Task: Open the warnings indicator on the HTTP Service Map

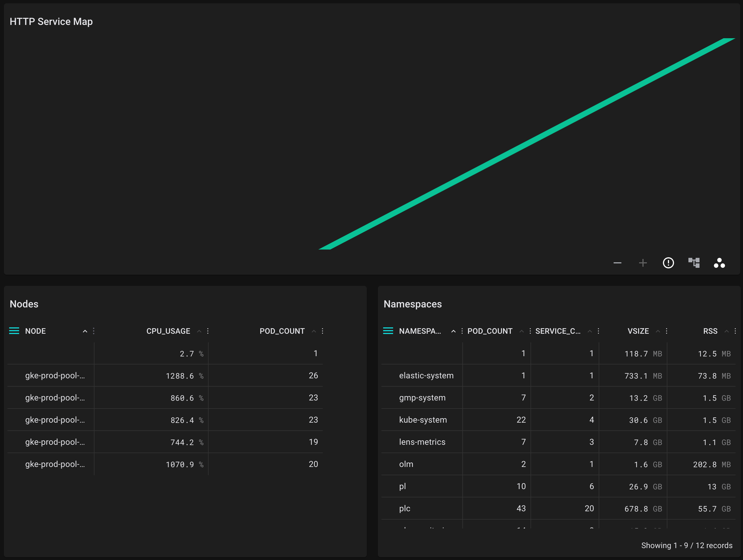Action: point(668,263)
